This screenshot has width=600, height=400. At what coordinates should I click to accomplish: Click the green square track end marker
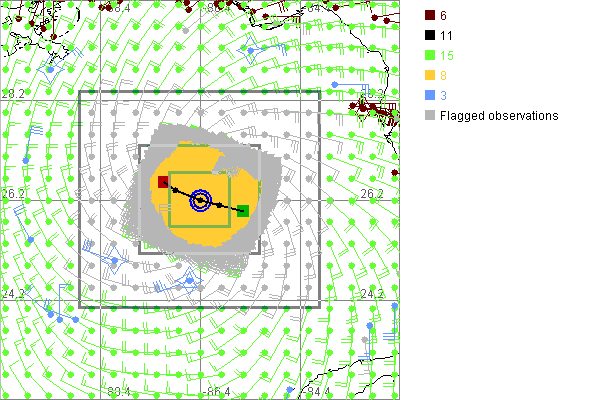coord(243,211)
